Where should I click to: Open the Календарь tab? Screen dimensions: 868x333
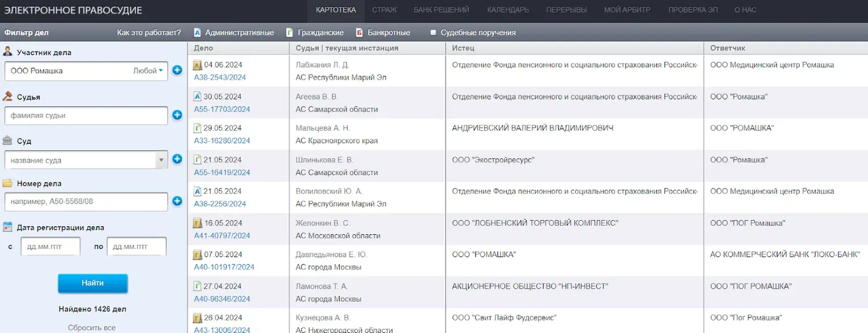pyautogui.click(x=508, y=10)
